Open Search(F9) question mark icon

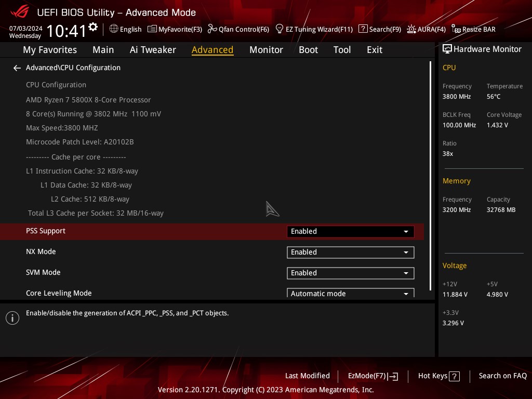pyautogui.click(x=363, y=29)
